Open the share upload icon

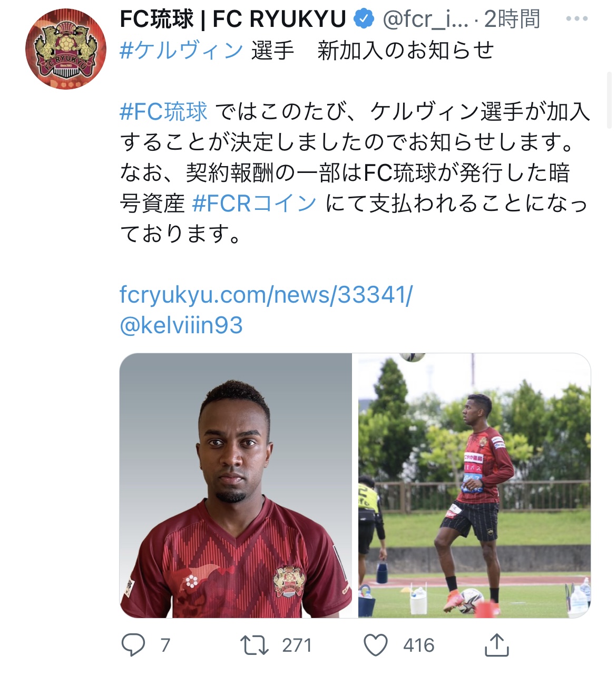496,644
